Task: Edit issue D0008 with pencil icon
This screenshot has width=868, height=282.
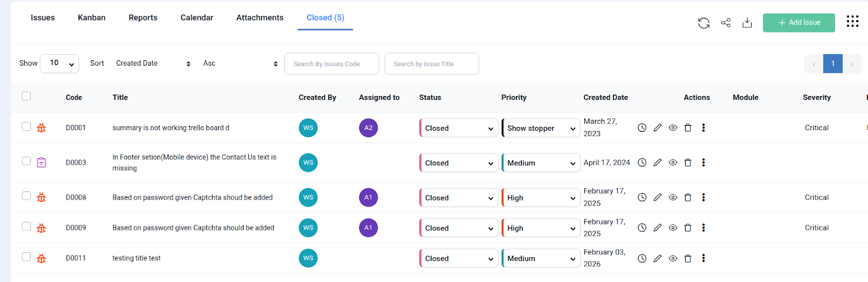Action: (x=658, y=197)
